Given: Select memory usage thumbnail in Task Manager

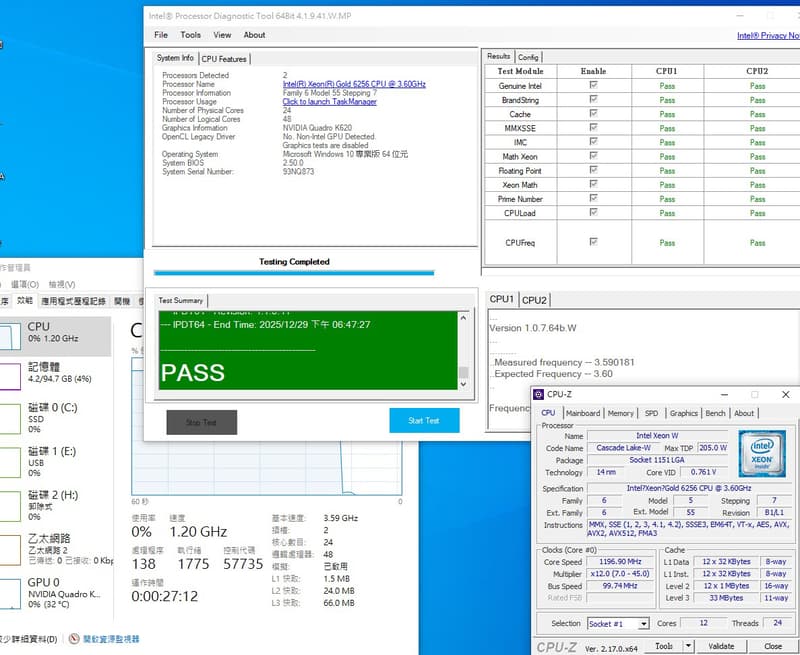Looking at the screenshot, I should click(x=10, y=376).
